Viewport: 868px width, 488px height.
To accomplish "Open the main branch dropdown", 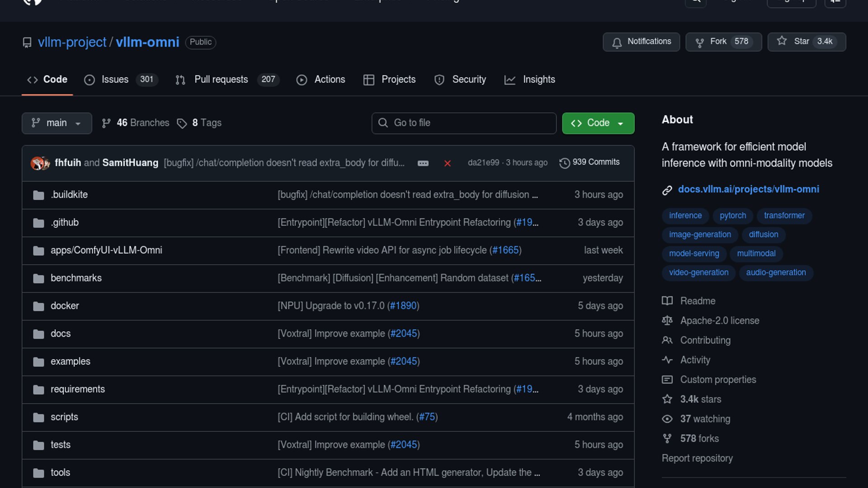I will point(57,123).
